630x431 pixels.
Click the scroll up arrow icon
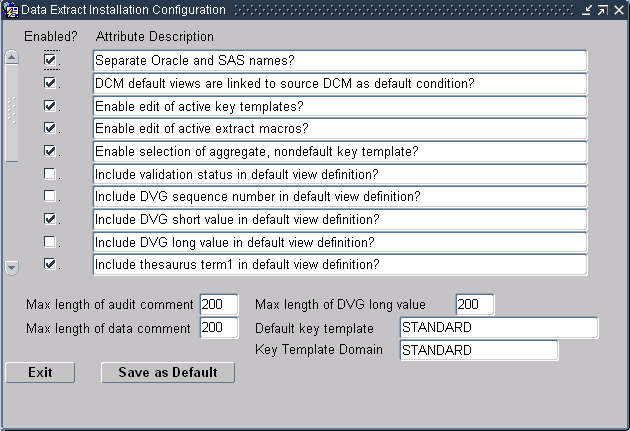coord(12,57)
